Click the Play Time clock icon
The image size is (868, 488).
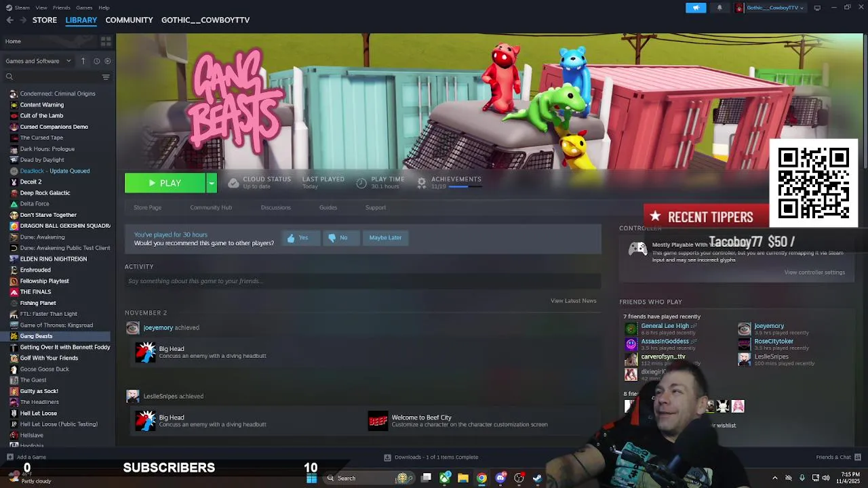(361, 183)
